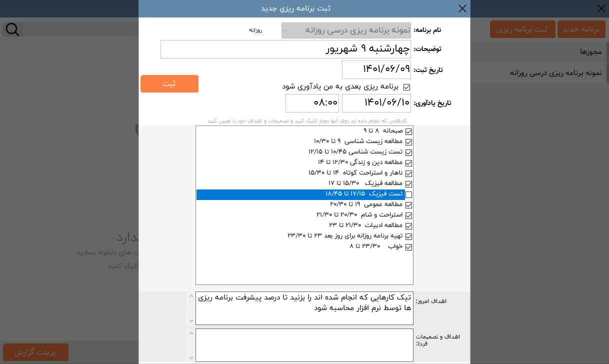
Task: Click the ثبت برنامه ریزی button
Action: pos(521,29)
